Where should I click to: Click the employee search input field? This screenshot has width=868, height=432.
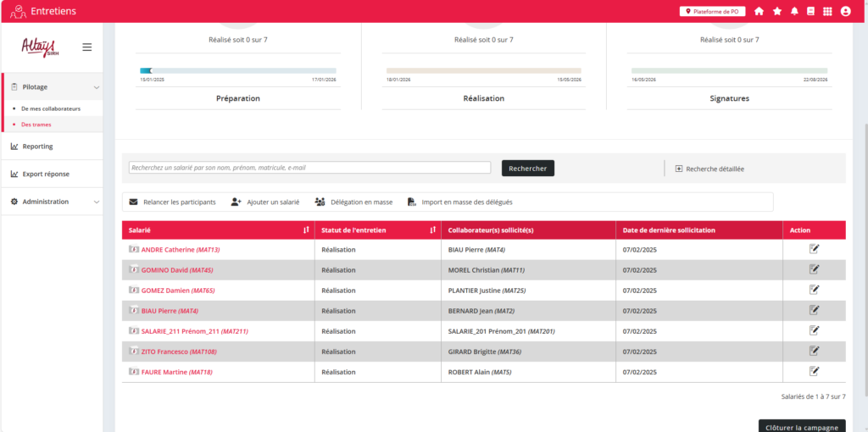309,168
